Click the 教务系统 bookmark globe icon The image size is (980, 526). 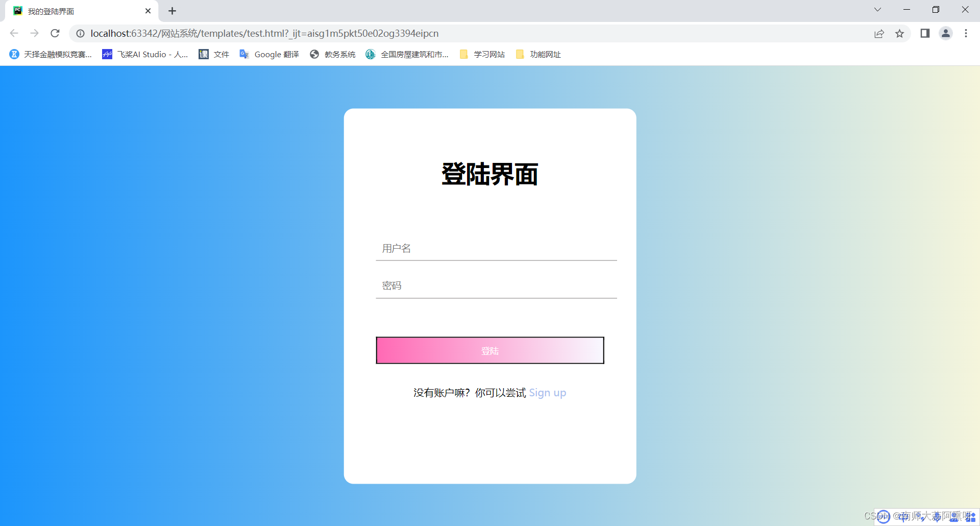click(314, 54)
